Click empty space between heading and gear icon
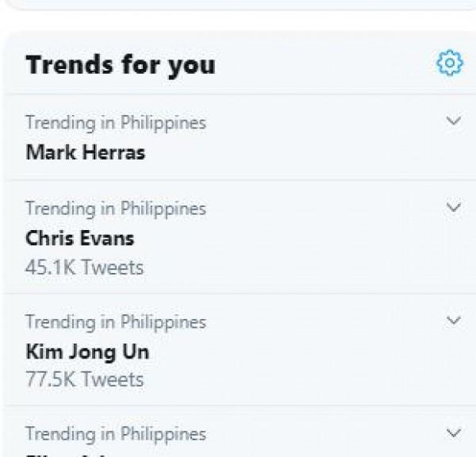 pyautogui.click(x=325, y=64)
